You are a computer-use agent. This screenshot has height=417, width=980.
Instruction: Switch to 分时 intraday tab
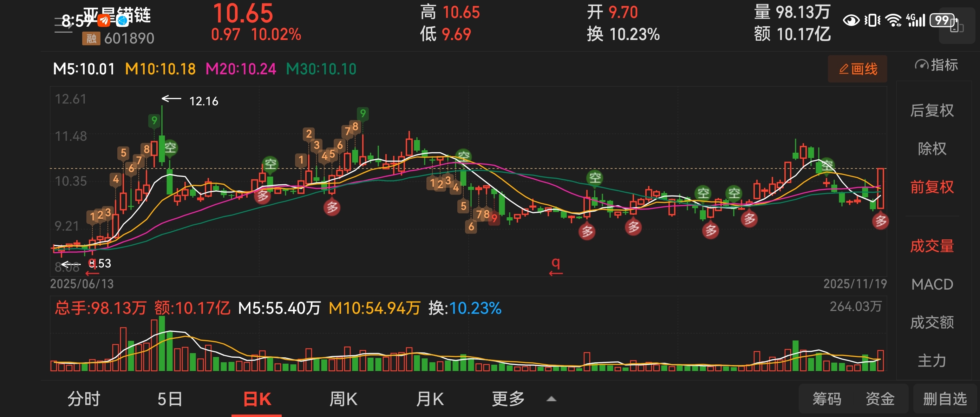pos(84,399)
